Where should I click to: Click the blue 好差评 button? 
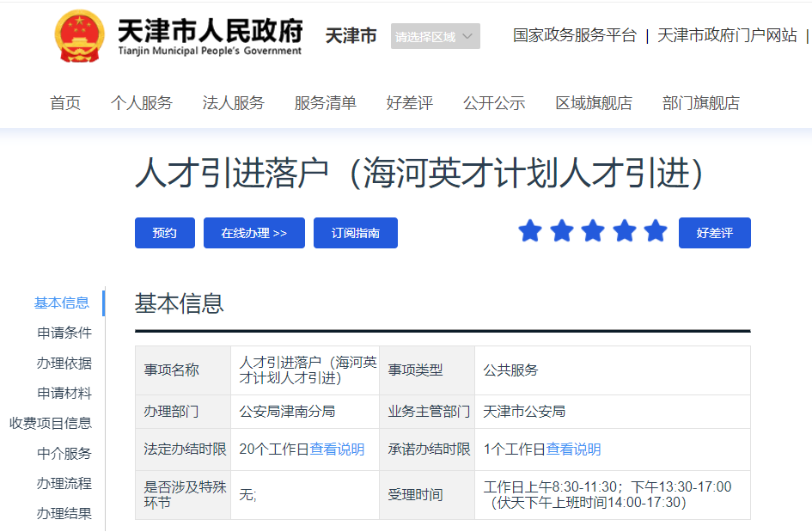tap(715, 233)
